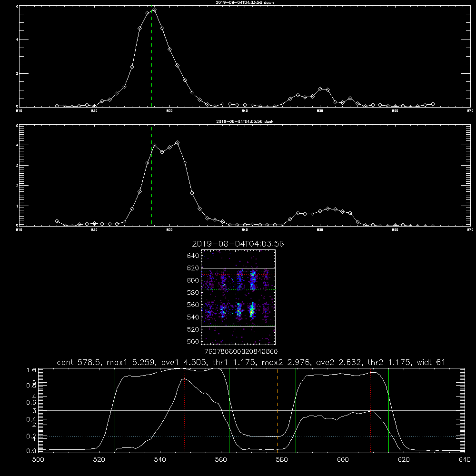The height and width of the screenshot is (476, 476).
Task: Click the dotted horizontal threshold line at 0.2
Action: [251, 436]
